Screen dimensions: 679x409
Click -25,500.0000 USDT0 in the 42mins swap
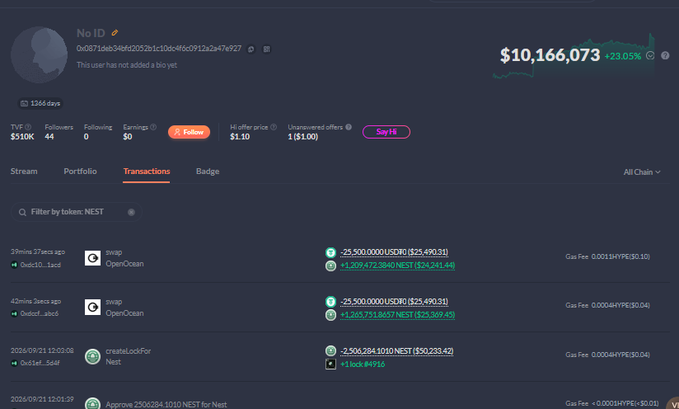[x=394, y=302]
